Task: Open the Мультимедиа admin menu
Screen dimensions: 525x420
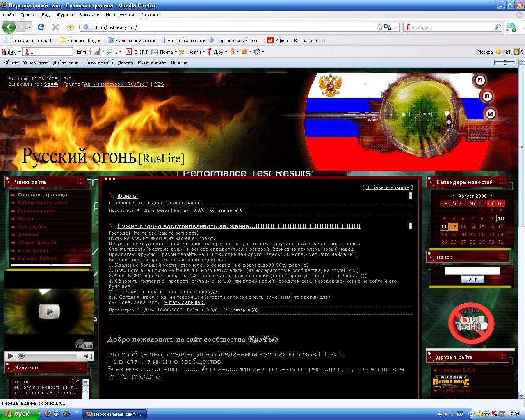Action: point(152,62)
